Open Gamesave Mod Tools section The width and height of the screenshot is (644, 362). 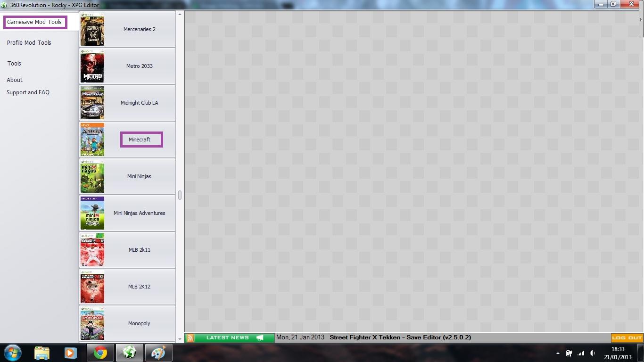[x=34, y=22]
